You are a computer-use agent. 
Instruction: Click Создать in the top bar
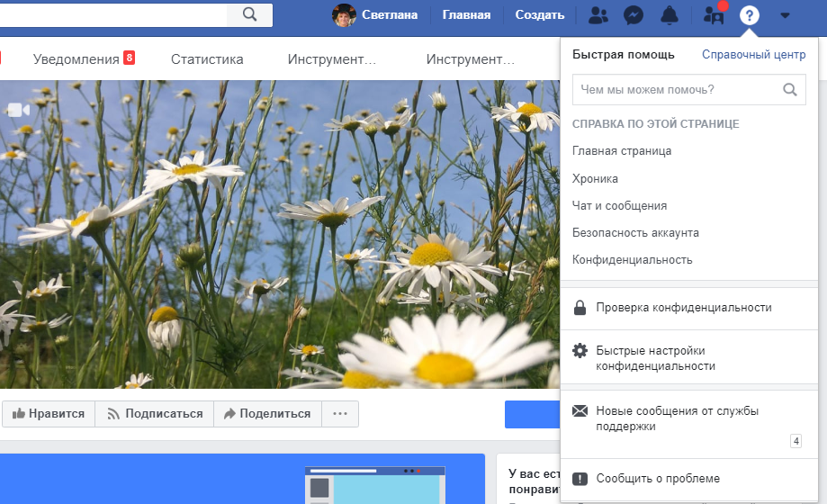click(540, 15)
